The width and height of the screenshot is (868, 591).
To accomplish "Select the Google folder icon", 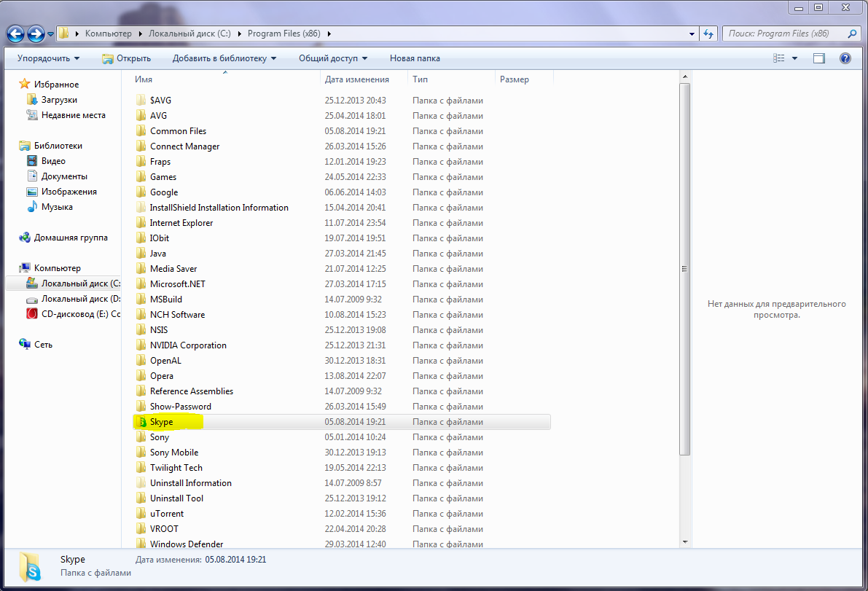I will coord(141,192).
